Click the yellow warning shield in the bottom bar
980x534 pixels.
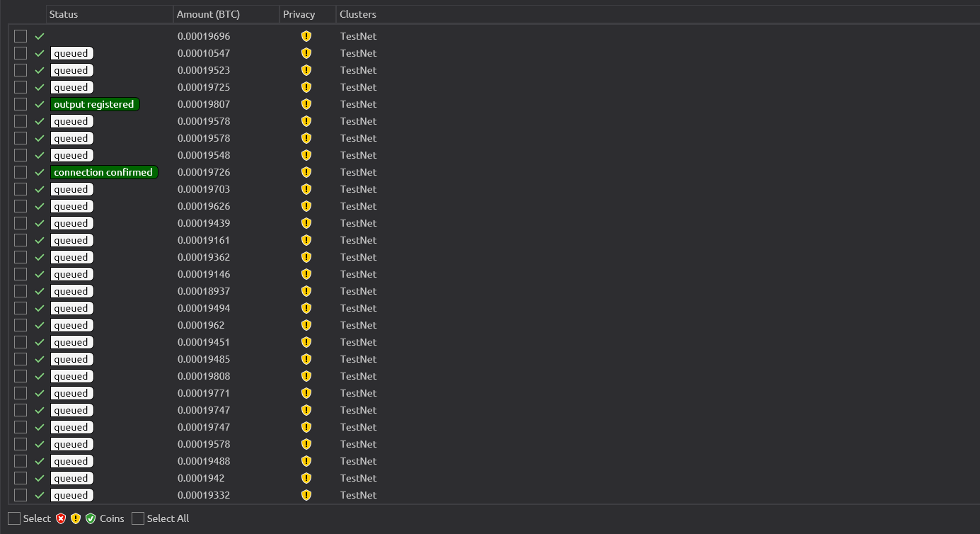(76, 518)
